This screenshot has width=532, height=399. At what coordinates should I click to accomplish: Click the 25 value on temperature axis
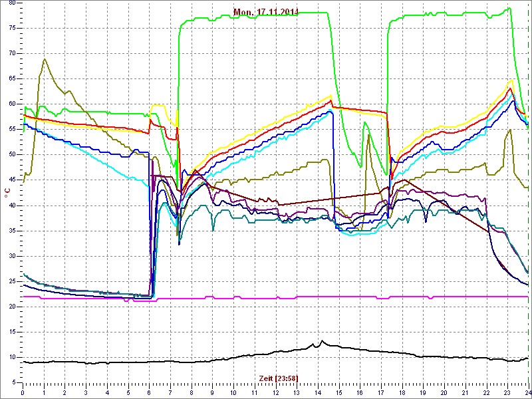click(11, 281)
